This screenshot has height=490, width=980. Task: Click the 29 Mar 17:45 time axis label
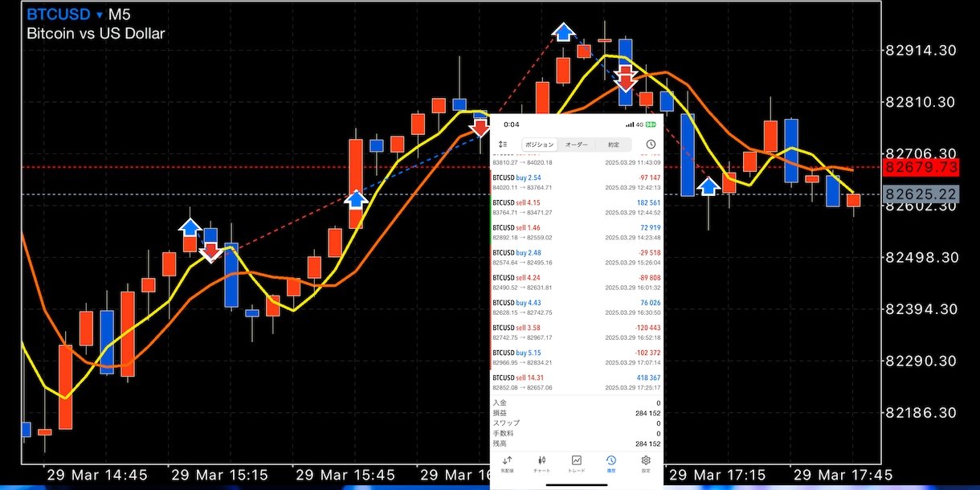pos(842,474)
